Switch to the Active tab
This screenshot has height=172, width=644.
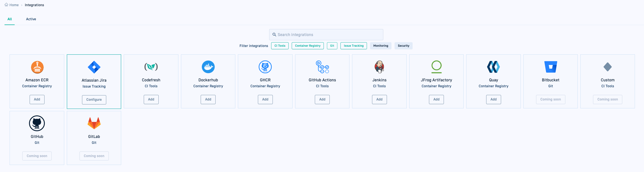(31, 19)
